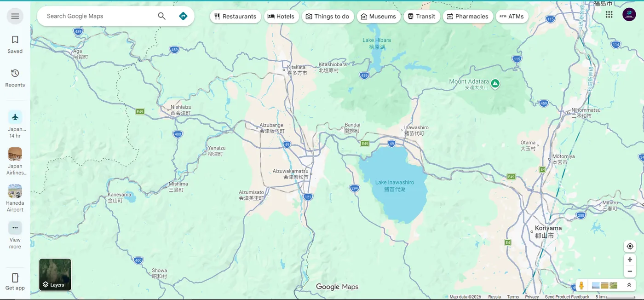Open the Japan 14 hr flight shortcut
The image size is (644, 300).
pyautogui.click(x=15, y=124)
